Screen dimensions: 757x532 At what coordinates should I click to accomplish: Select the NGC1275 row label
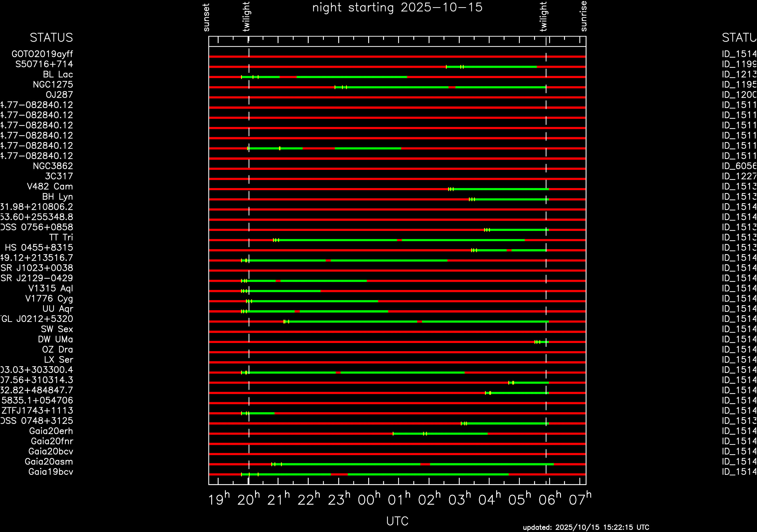(x=53, y=85)
